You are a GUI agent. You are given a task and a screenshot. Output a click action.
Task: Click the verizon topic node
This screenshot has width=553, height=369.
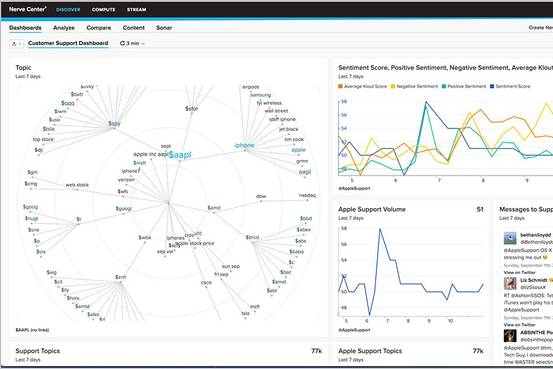126,180
